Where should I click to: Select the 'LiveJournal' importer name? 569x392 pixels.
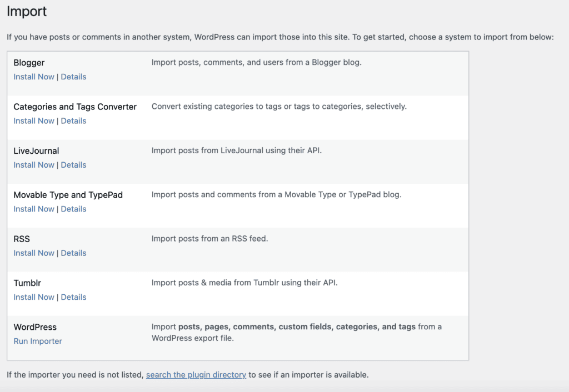point(36,151)
